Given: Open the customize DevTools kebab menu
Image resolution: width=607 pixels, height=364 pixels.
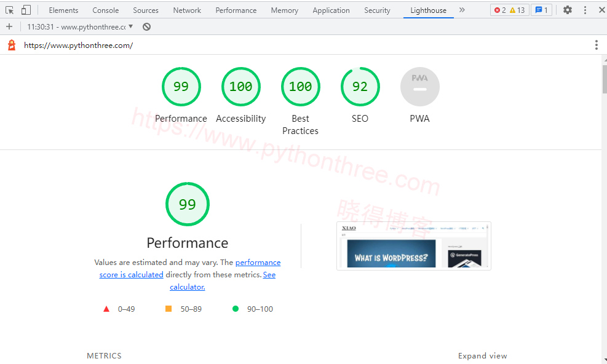Looking at the screenshot, I should [585, 10].
